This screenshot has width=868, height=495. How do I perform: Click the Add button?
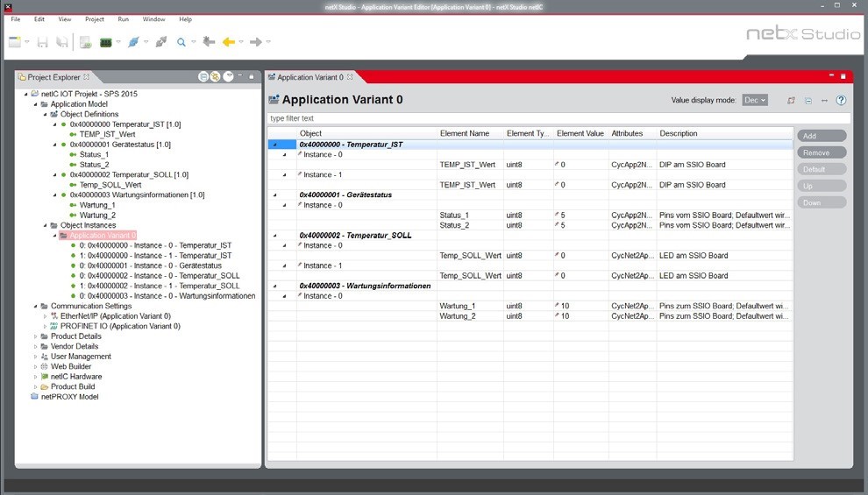[x=822, y=136]
